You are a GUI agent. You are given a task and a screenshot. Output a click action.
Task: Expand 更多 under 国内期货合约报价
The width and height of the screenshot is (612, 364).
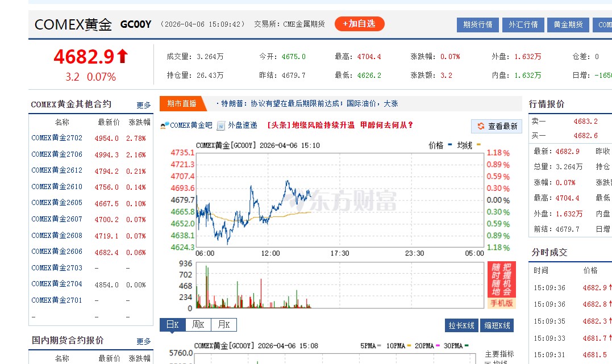click(x=144, y=341)
